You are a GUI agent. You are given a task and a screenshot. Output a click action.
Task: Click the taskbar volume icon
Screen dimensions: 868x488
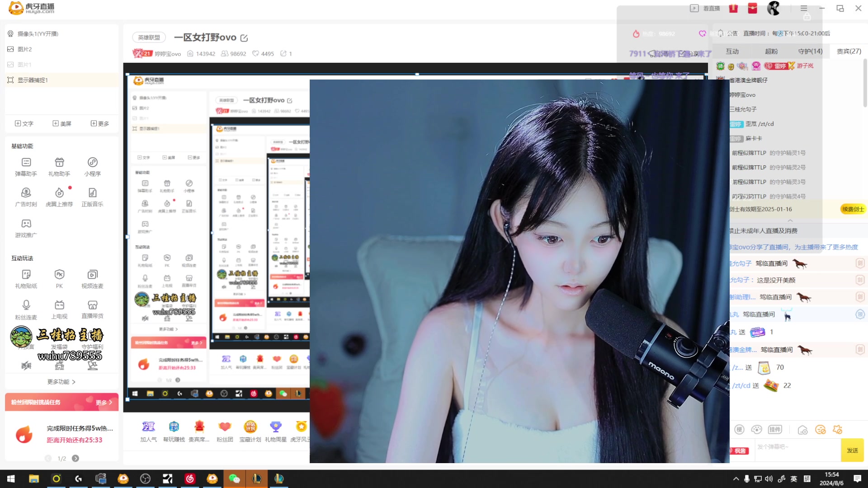pyautogui.click(x=769, y=479)
